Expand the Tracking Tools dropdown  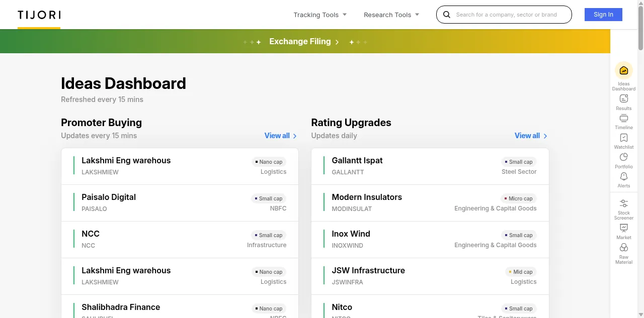pos(320,15)
